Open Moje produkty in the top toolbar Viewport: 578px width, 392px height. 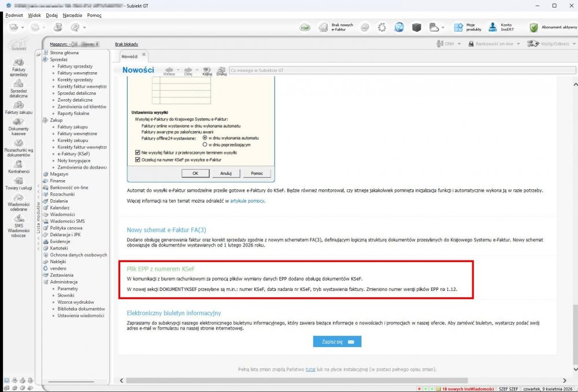[468, 27]
